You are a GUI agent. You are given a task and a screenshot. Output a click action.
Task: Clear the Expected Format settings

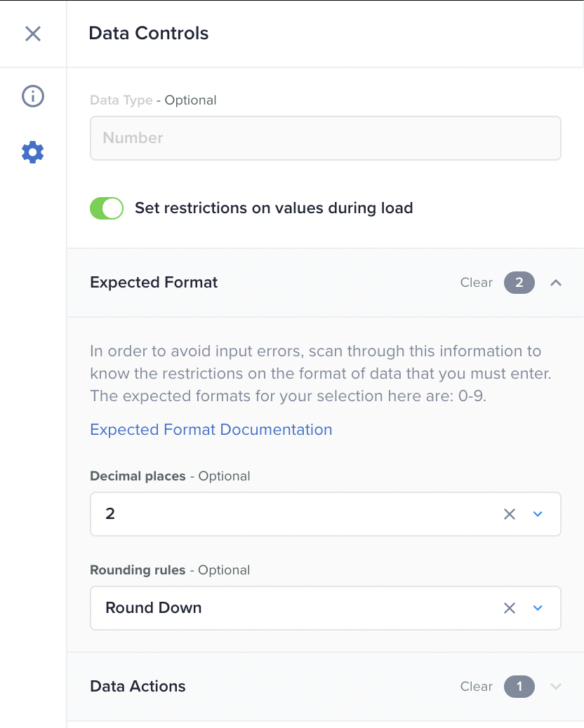[477, 283]
